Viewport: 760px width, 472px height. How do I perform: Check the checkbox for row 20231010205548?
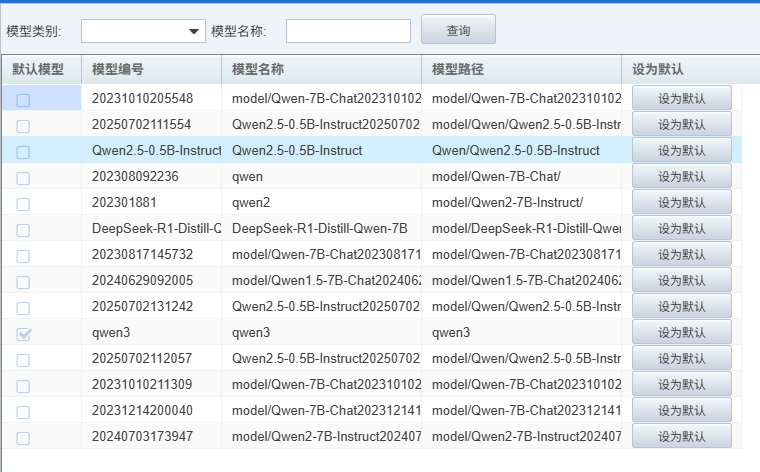[x=23, y=100]
